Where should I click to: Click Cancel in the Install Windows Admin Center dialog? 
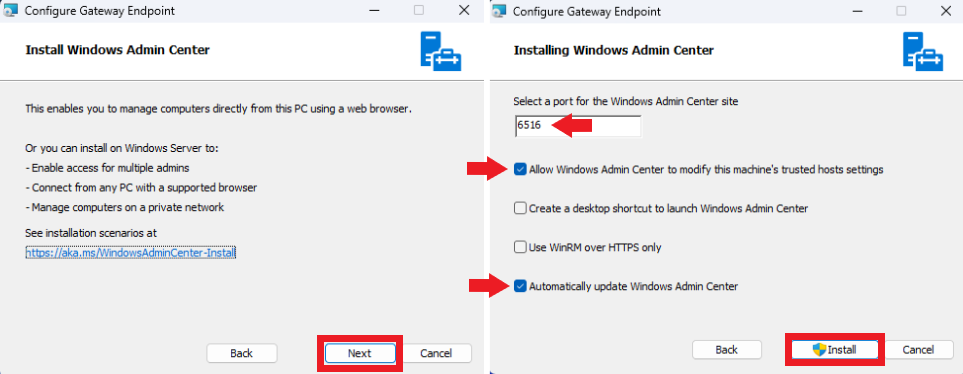(436, 353)
